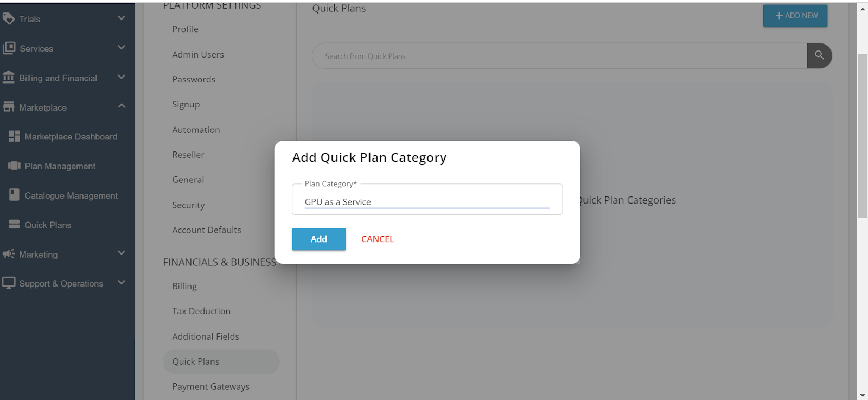
Task: Click the ADD NEW button
Action: tap(795, 16)
